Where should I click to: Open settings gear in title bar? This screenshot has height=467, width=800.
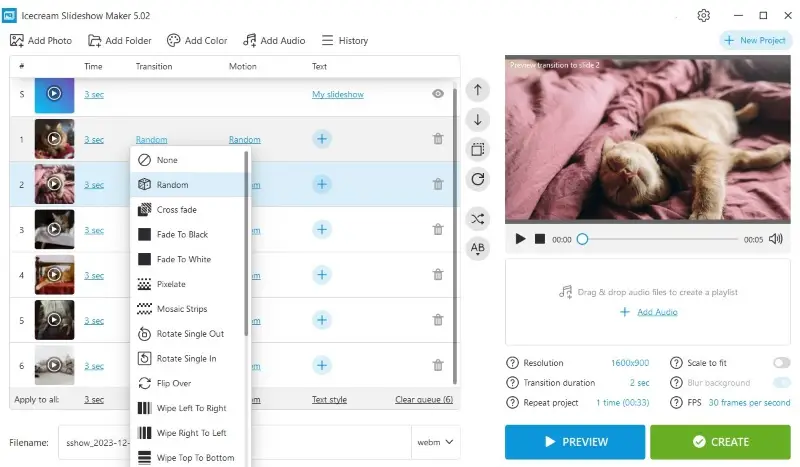coord(704,16)
